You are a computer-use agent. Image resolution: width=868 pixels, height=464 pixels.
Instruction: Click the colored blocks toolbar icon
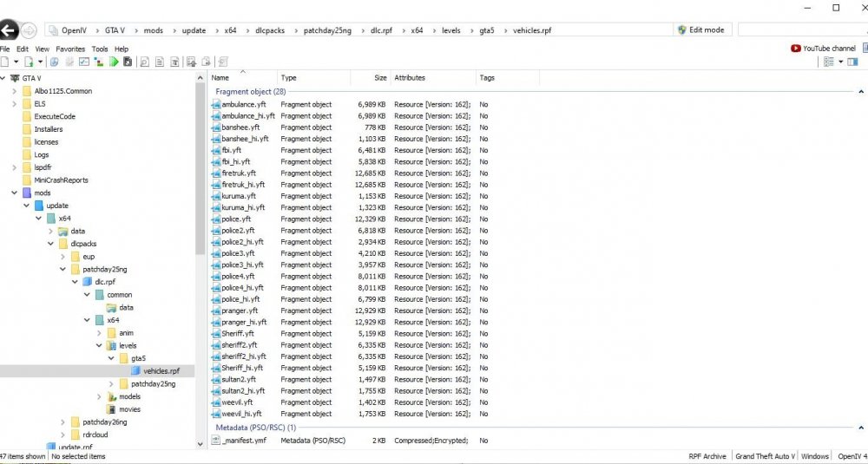pyautogui.click(x=99, y=62)
